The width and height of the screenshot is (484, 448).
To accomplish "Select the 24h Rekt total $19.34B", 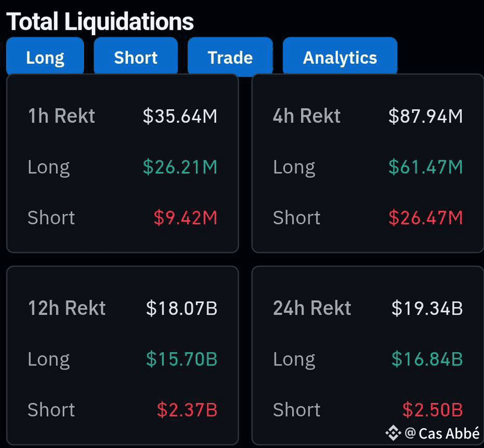I will tap(427, 308).
